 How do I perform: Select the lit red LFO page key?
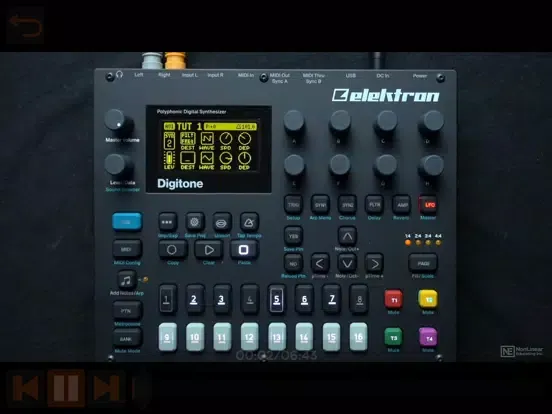click(428, 205)
